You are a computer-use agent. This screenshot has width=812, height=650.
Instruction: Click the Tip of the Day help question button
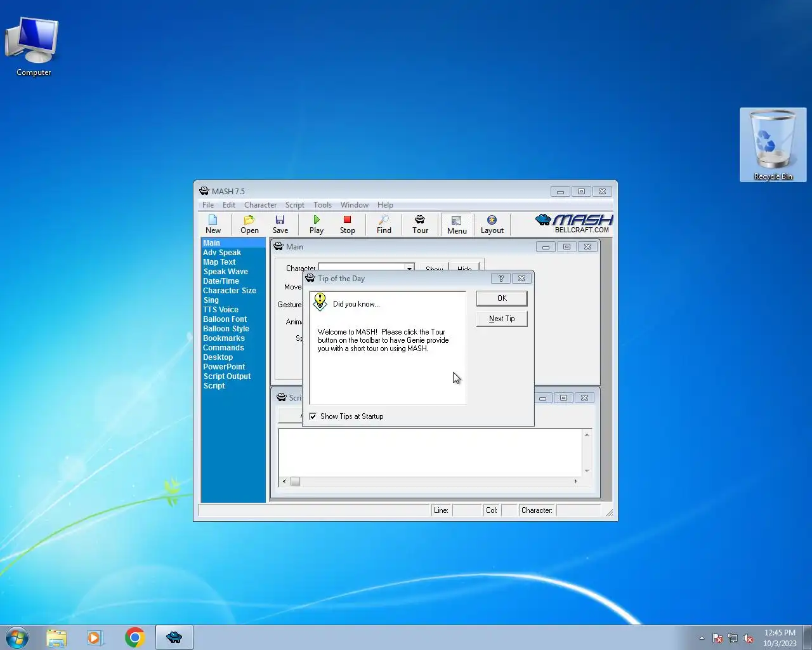pos(501,278)
